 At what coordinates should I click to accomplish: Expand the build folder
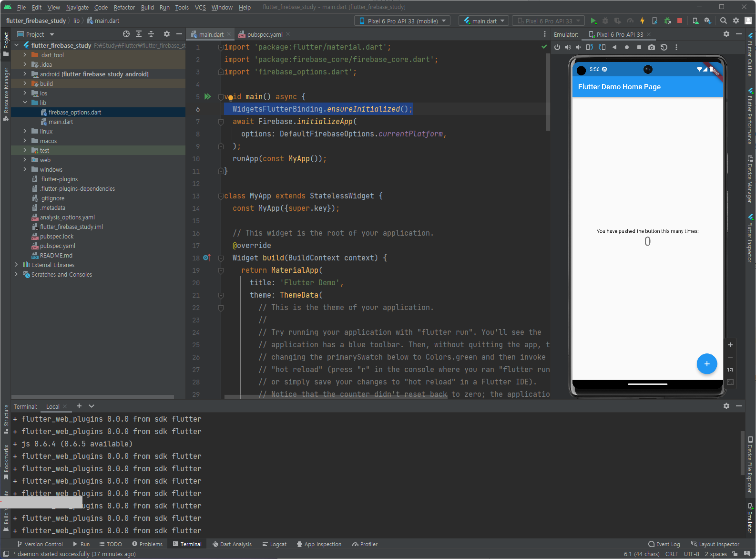[x=25, y=83]
